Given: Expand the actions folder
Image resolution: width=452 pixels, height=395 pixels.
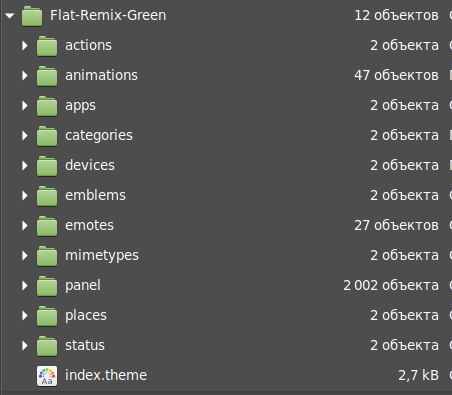Looking at the screenshot, I should tap(25, 45).
